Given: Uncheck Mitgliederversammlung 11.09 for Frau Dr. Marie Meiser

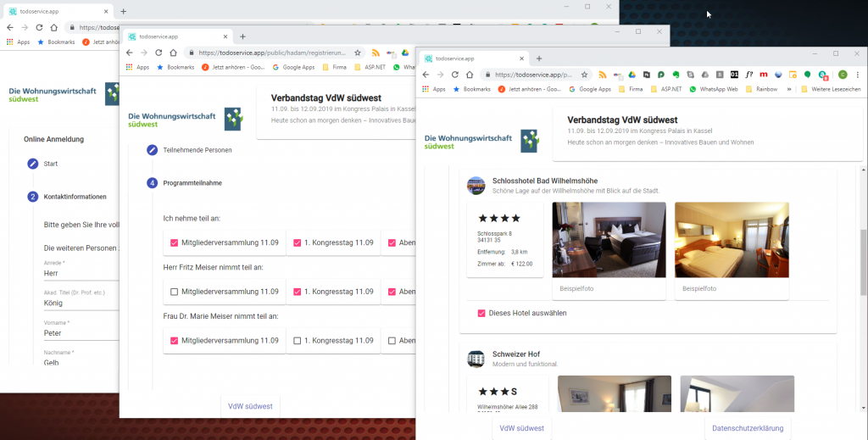Looking at the screenshot, I should [x=174, y=341].
